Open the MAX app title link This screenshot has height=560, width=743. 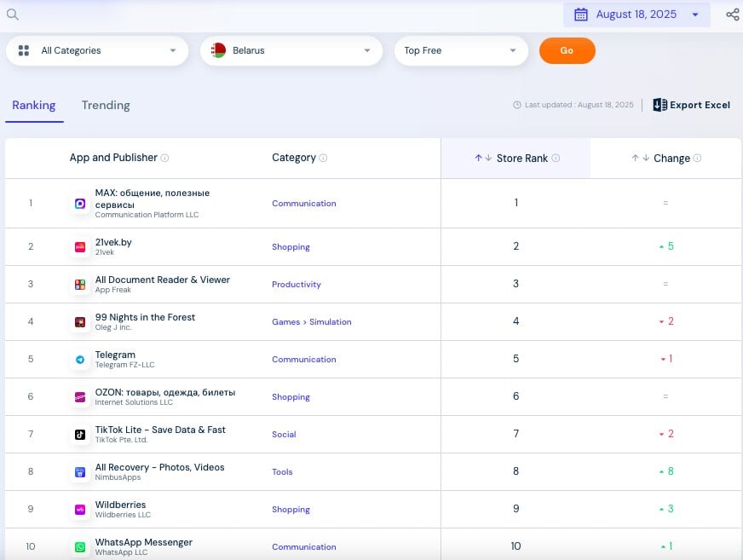pyautogui.click(x=153, y=199)
